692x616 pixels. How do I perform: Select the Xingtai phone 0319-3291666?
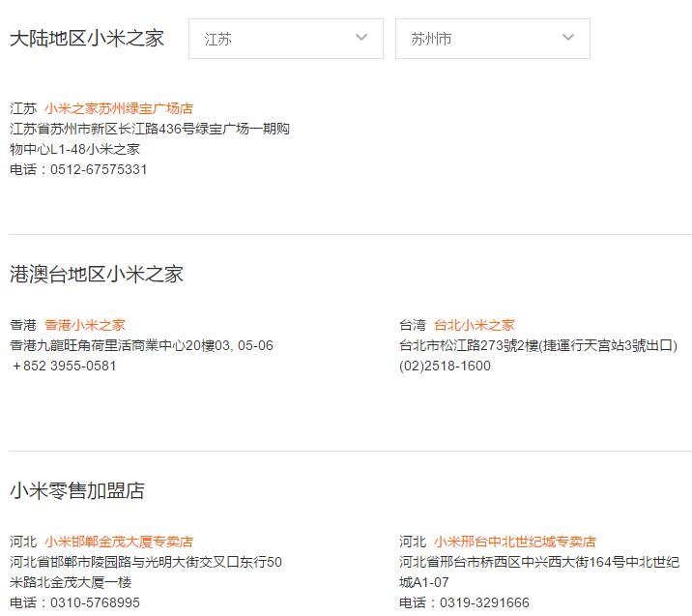coord(484,602)
